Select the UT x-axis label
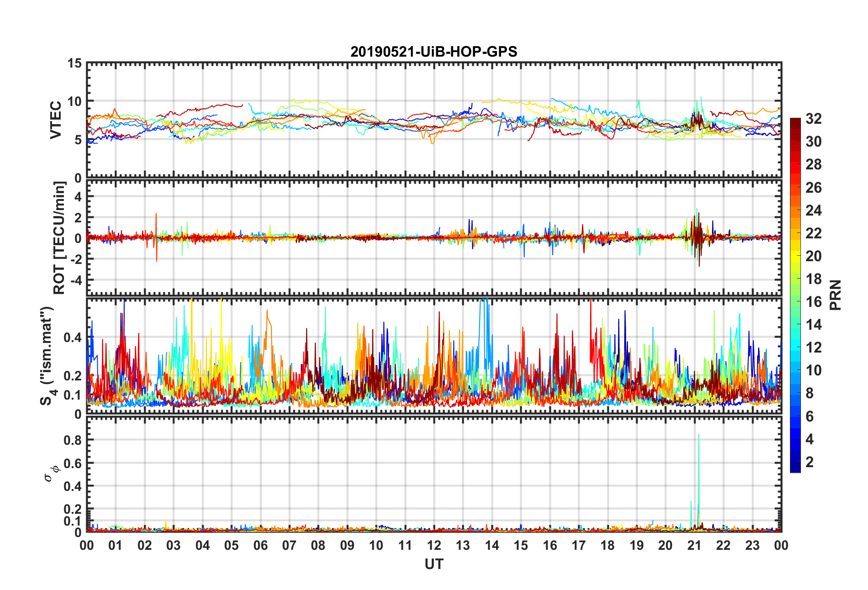This screenshot has height=590, width=868. click(x=434, y=564)
